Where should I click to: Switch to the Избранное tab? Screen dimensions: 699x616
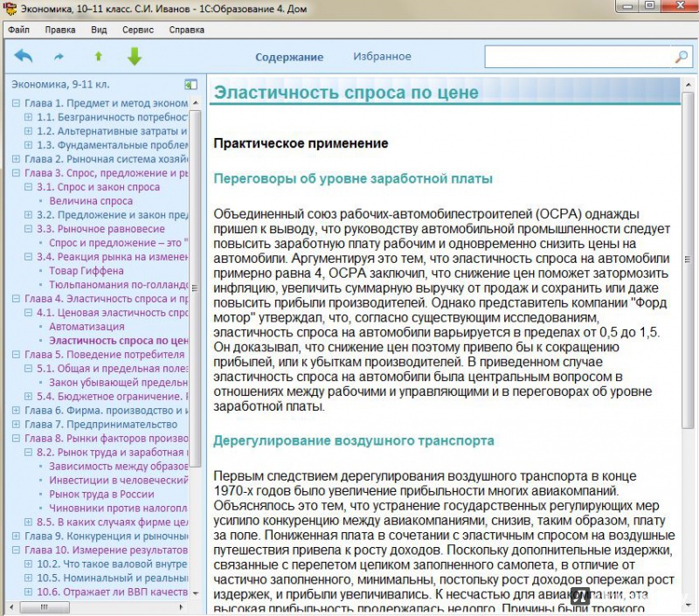pos(383,57)
